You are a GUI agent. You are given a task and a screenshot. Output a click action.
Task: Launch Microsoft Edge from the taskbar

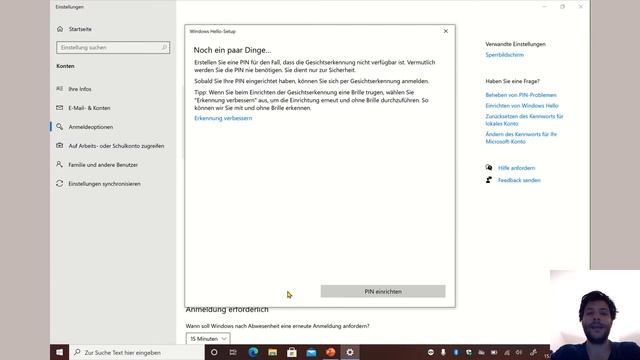click(253, 352)
